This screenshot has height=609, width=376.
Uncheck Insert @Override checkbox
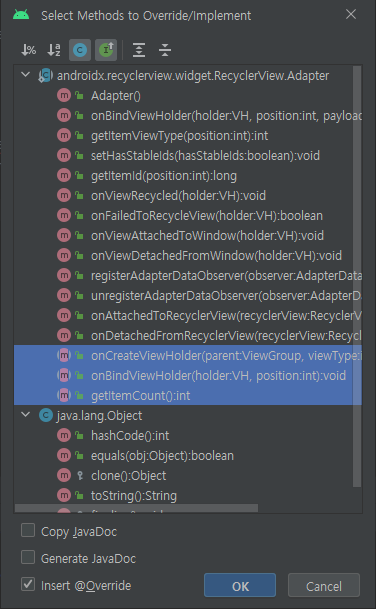point(28,584)
